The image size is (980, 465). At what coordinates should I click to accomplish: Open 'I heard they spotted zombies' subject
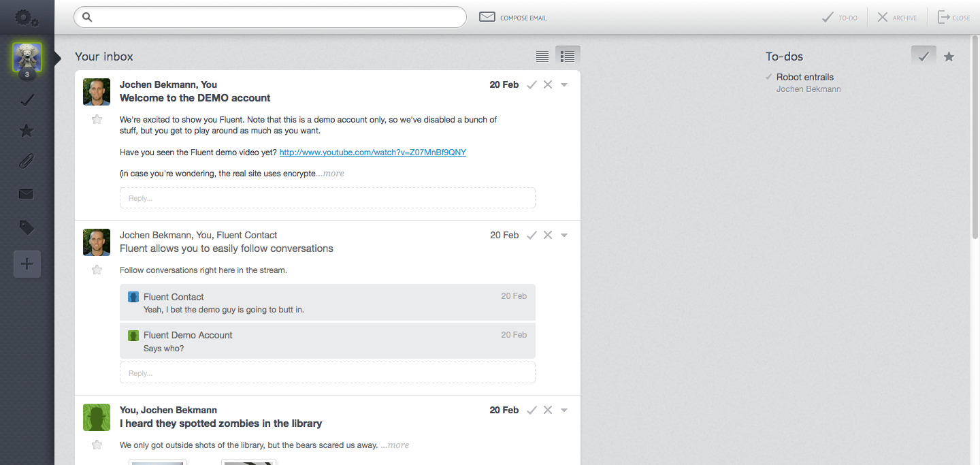[x=221, y=423]
